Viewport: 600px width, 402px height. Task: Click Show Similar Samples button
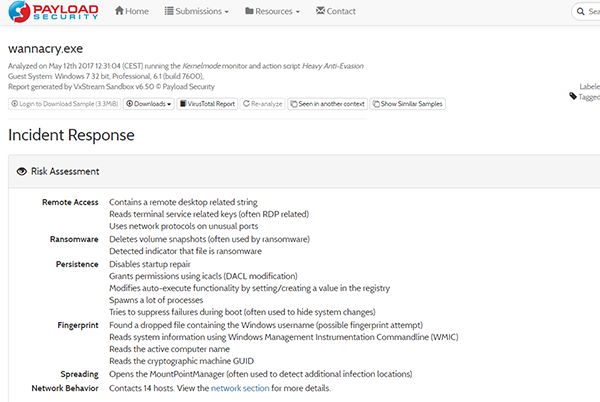(408, 104)
